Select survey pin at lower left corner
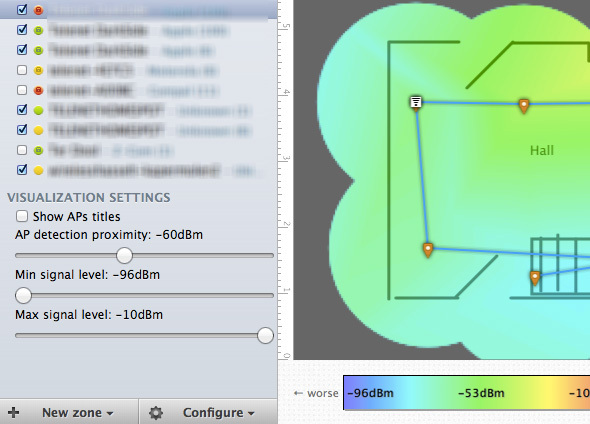 427,250
